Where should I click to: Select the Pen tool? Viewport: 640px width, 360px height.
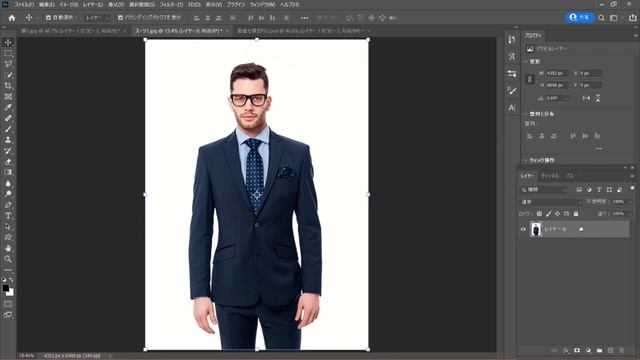(x=8, y=204)
